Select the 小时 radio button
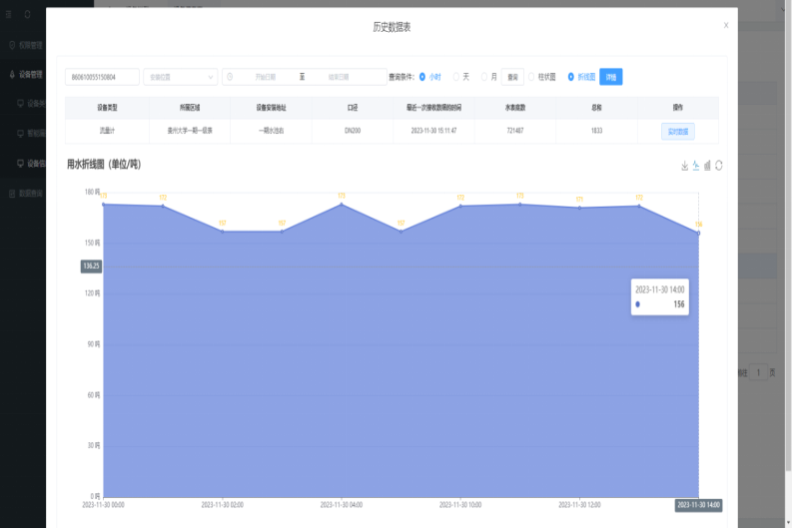Image resolution: width=792 pixels, height=532 pixels. point(423,77)
